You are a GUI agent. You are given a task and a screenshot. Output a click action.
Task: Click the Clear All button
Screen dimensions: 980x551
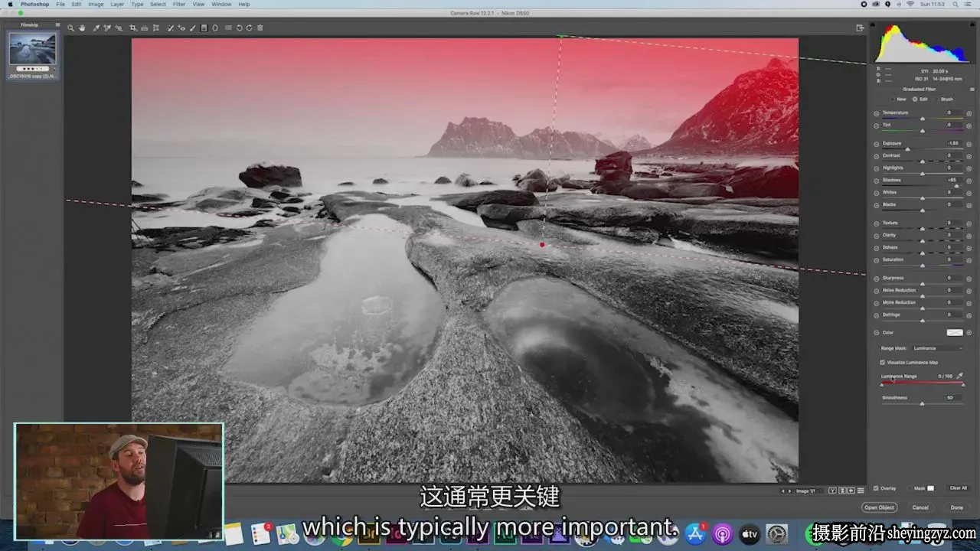[x=959, y=487]
